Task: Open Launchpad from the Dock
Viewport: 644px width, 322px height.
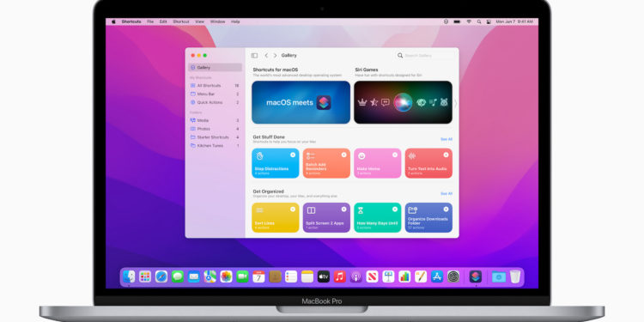Action: (x=145, y=276)
